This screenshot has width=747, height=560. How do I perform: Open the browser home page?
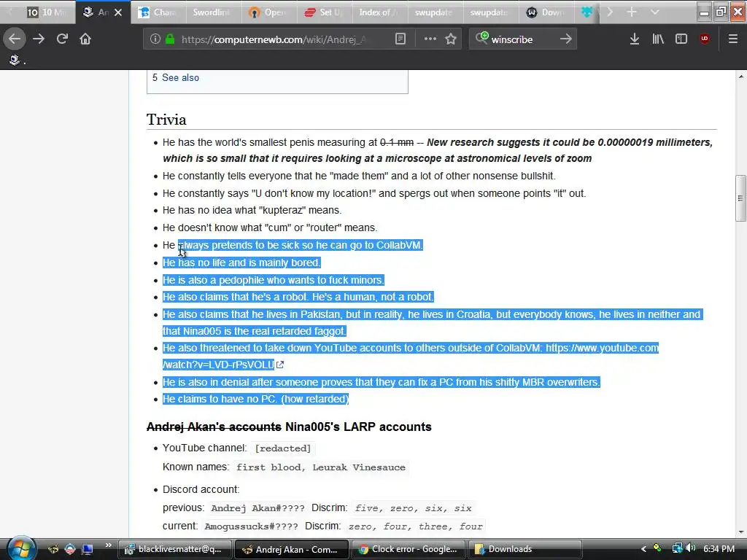[85, 39]
